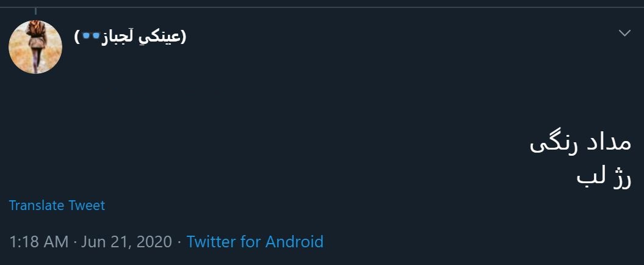The height and width of the screenshot is (265, 644).
Task: Select the tweet line مداد رنگی
Action: [x=580, y=144]
